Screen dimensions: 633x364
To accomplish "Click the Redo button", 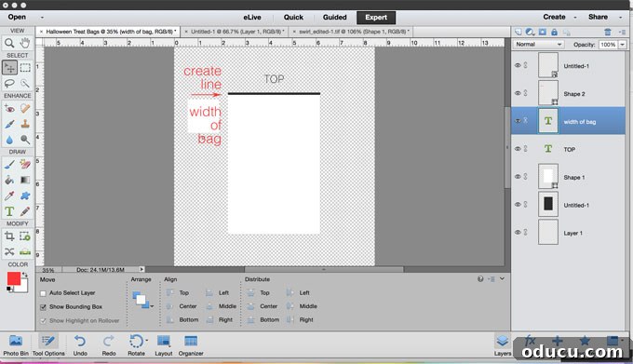I will pos(109,345).
